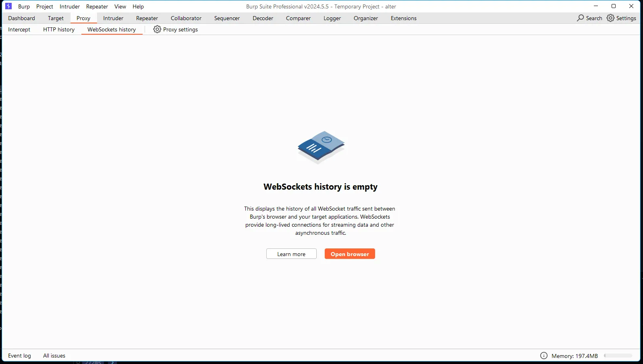Click the Learn more button
The image size is (643, 364).
point(291,254)
